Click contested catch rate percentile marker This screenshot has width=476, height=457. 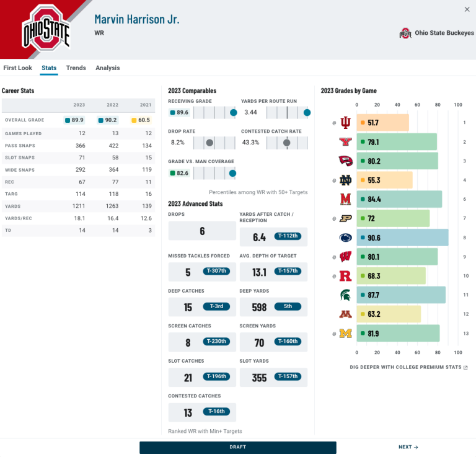point(286,143)
